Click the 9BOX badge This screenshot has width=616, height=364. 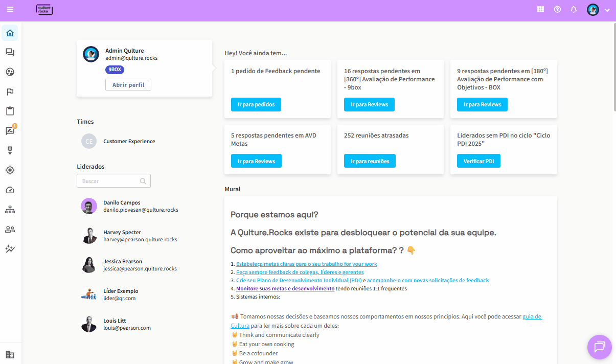(x=115, y=70)
